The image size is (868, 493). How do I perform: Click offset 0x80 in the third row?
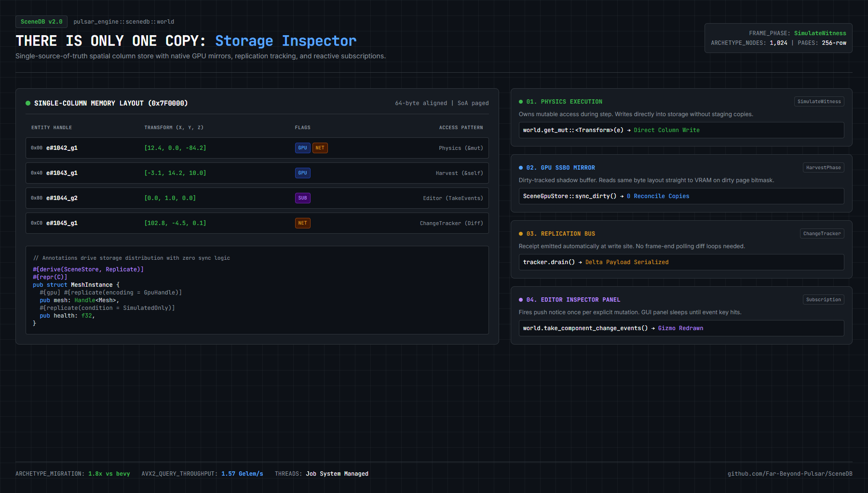pos(37,198)
